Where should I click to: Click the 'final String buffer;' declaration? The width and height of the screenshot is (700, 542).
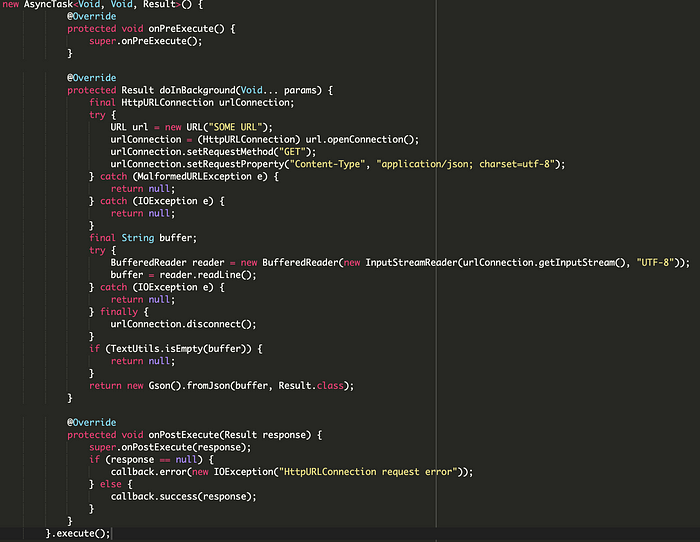(x=143, y=238)
